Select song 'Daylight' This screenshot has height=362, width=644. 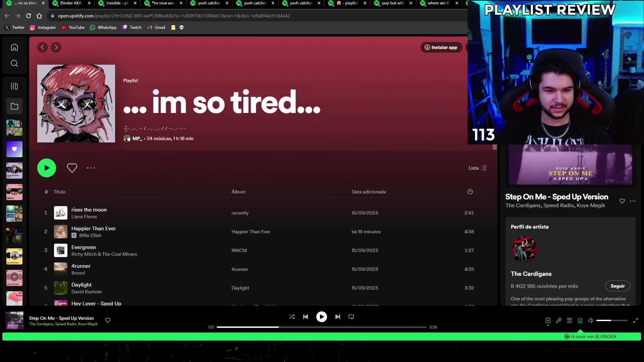click(82, 285)
